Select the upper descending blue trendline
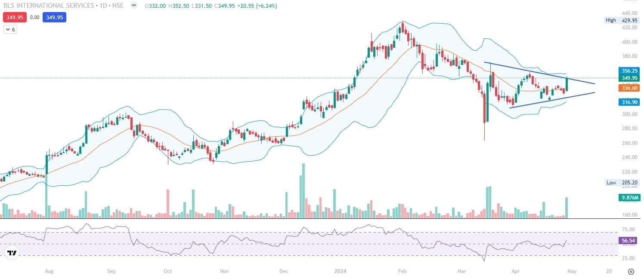 [x=538, y=72]
